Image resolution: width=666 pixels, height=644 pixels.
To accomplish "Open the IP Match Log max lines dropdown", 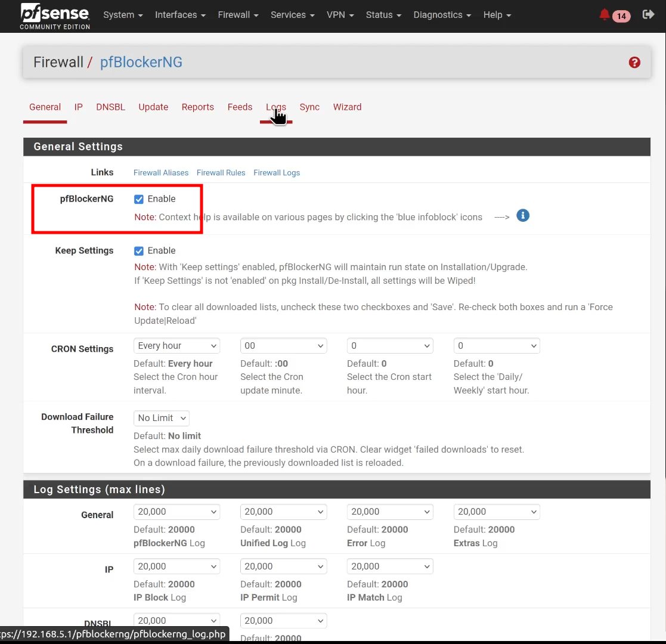I will coord(390,566).
